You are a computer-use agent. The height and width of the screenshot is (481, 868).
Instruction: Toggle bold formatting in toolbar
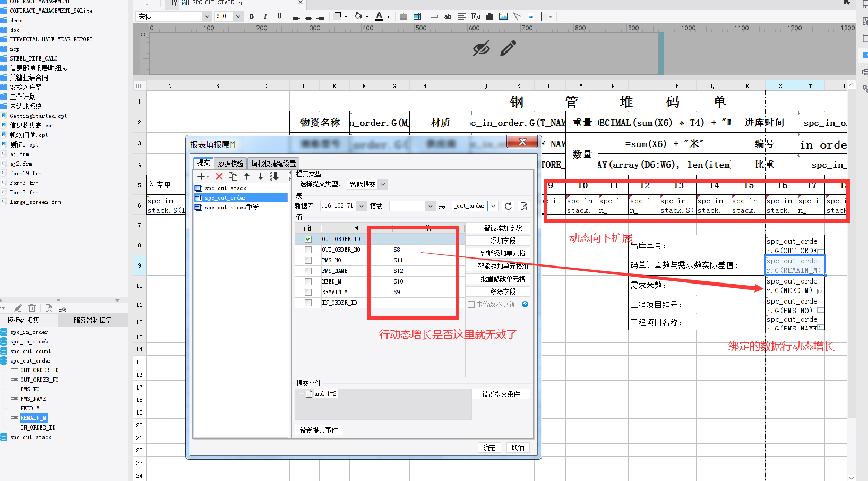coord(252,16)
